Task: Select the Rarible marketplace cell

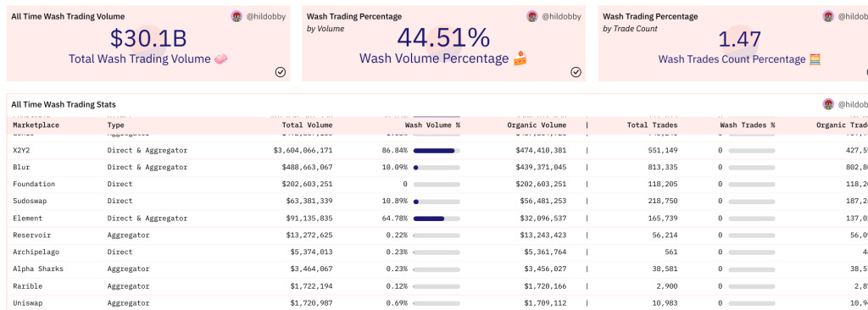Action: click(x=28, y=286)
